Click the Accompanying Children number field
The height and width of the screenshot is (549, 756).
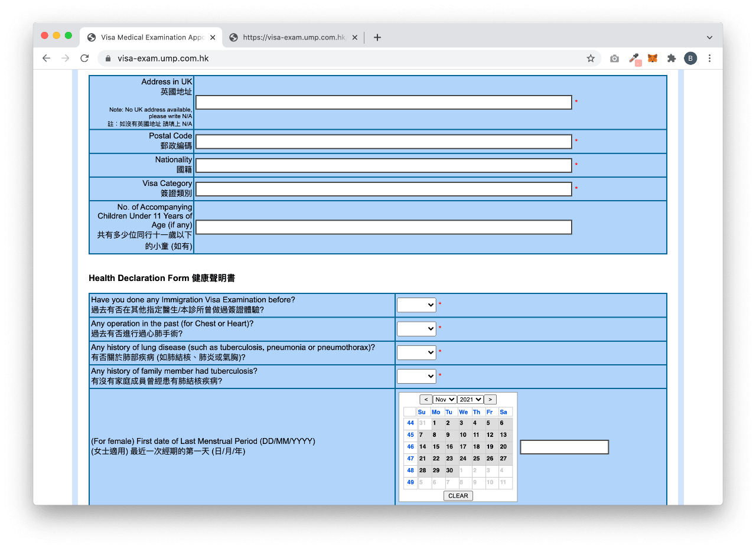click(384, 227)
